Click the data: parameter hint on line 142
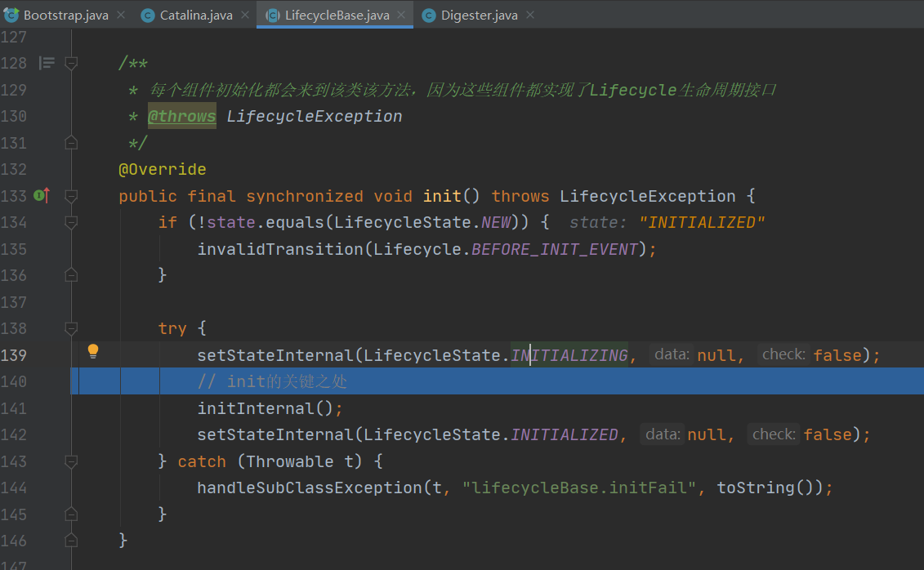 tap(663, 434)
